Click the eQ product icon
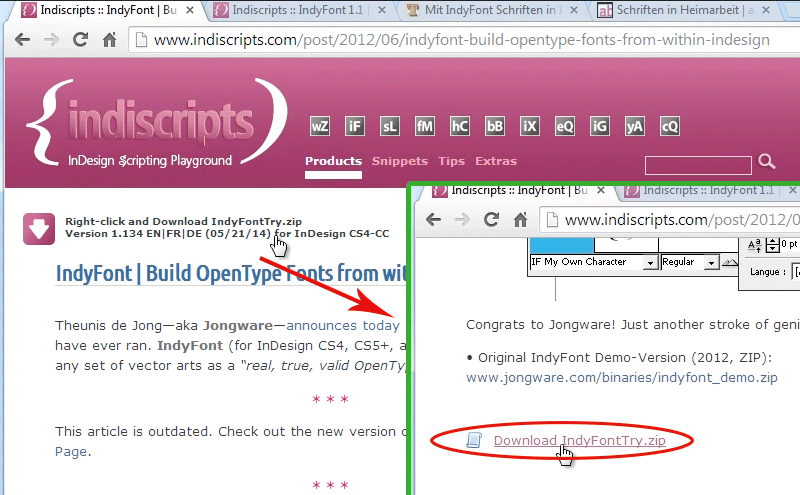The height and width of the screenshot is (495, 800). click(564, 126)
